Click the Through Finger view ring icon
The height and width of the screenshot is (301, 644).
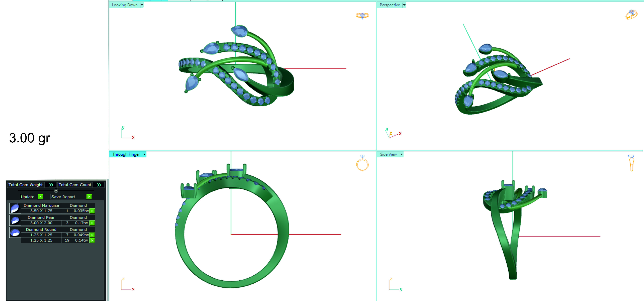point(362,163)
